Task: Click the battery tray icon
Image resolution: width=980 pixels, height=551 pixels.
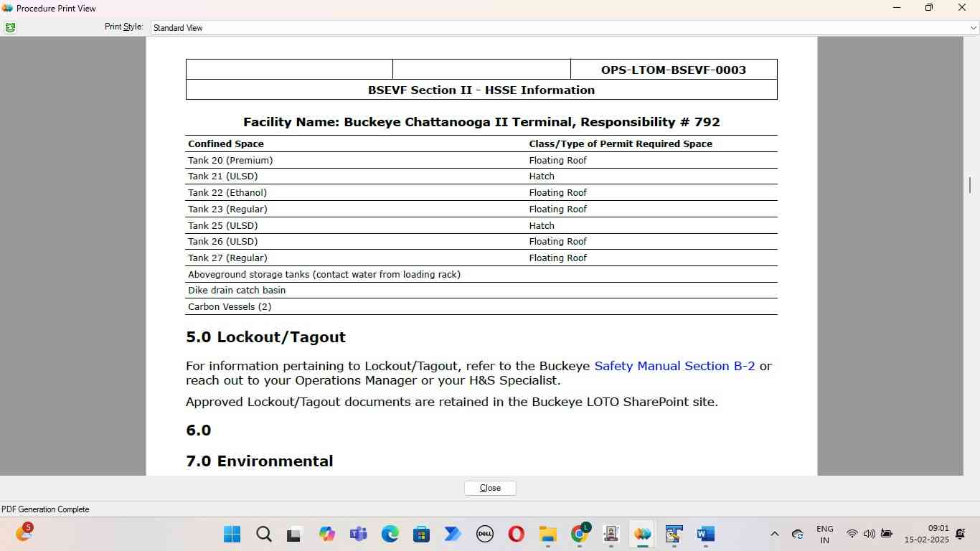Action: (x=887, y=534)
